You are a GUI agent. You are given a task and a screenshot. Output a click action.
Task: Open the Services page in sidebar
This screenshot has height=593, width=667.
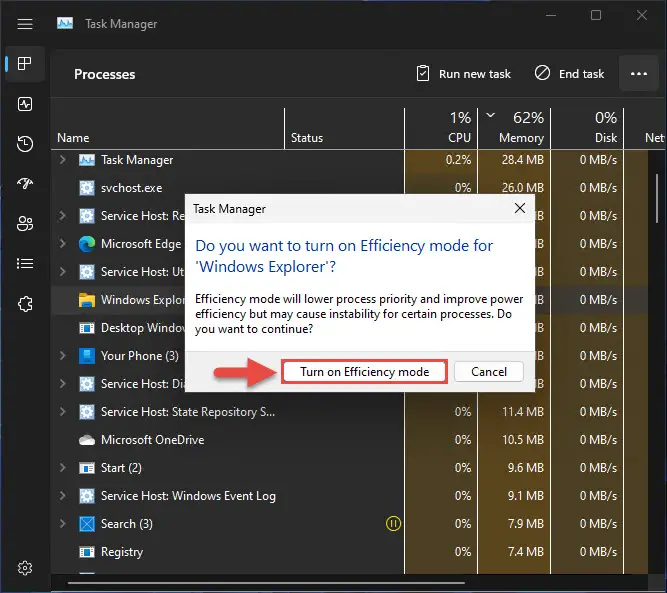click(25, 304)
